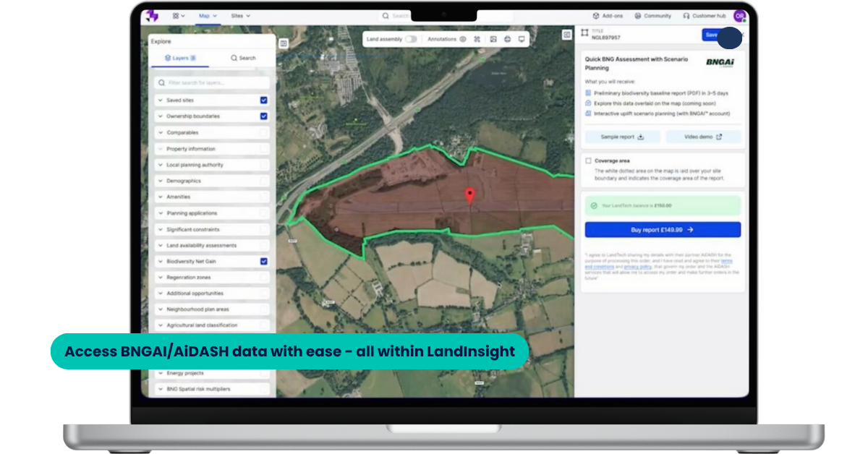Toggle the Land assembly switch
Image resolution: width=868 pixels, height=454 pixels.
[411, 39]
